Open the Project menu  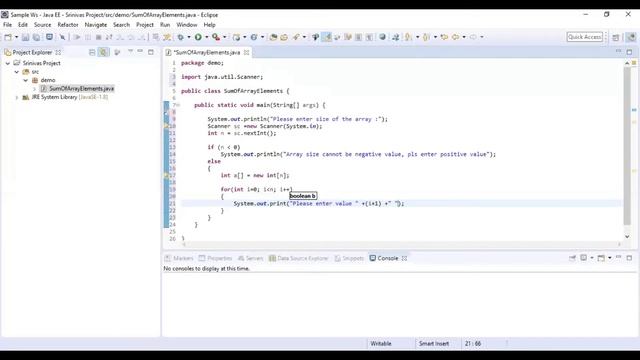click(x=145, y=25)
